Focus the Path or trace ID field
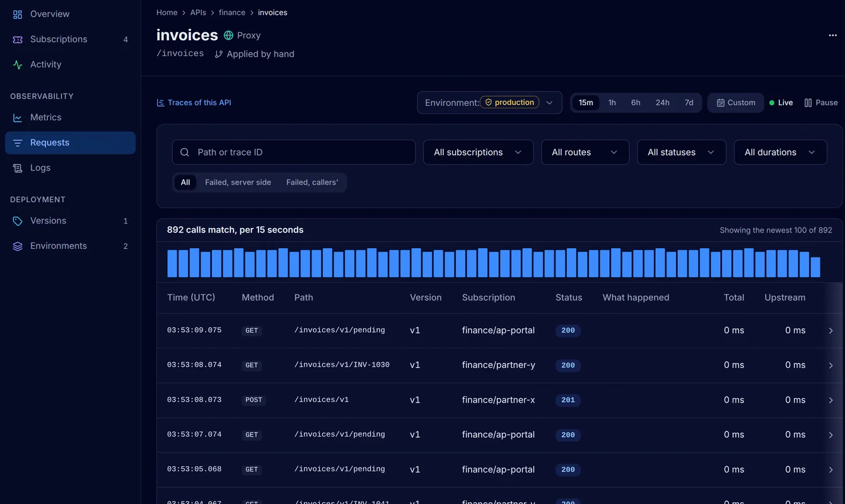The height and width of the screenshot is (504, 845). coord(294,152)
